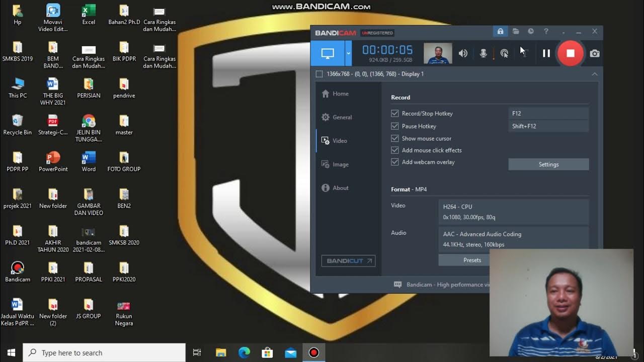Click the dashed rectangle area selection icon

tap(319, 74)
